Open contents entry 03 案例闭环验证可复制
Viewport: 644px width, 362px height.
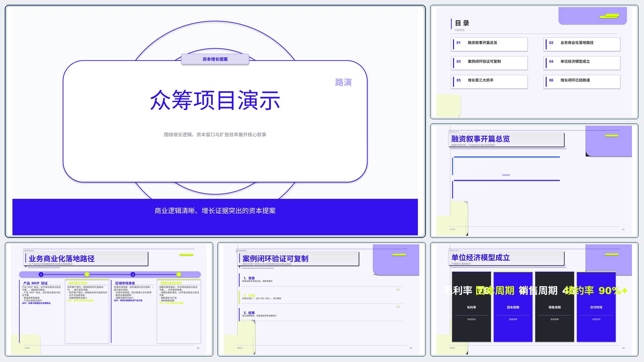click(489, 63)
